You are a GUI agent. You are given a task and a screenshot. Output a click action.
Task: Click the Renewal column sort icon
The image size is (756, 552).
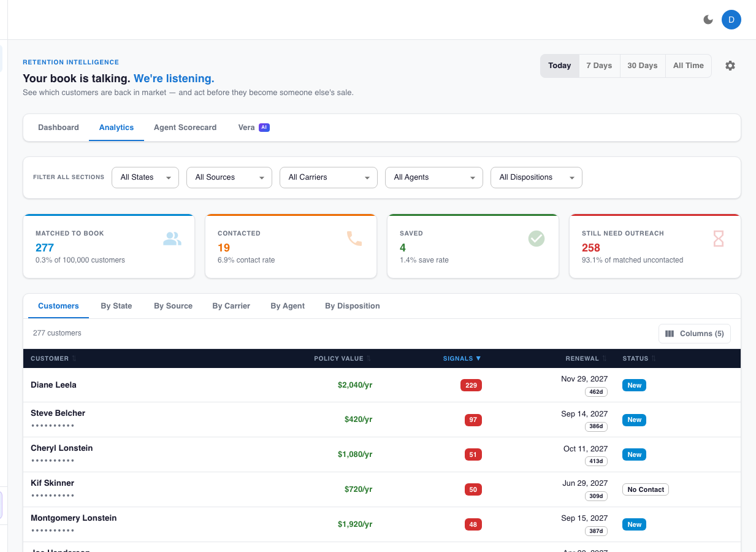pos(605,358)
